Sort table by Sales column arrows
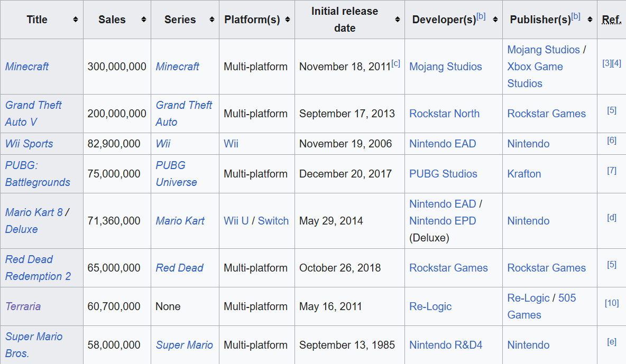Screen dimensions: 626x364 (144, 20)
